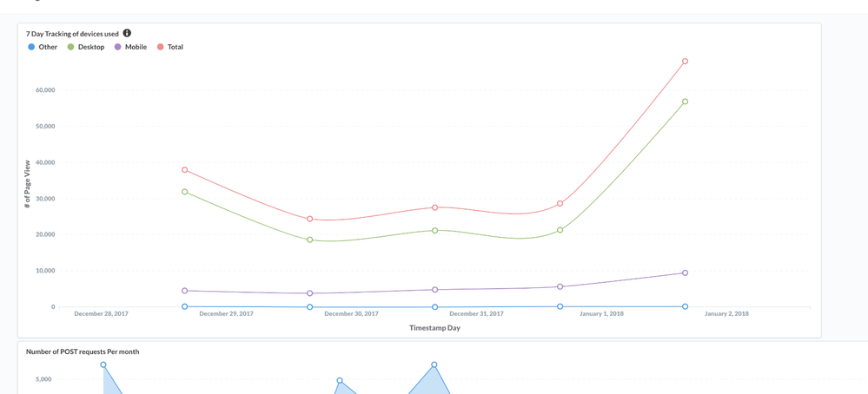Select the first red Total data point
868x394 pixels.
click(x=185, y=170)
